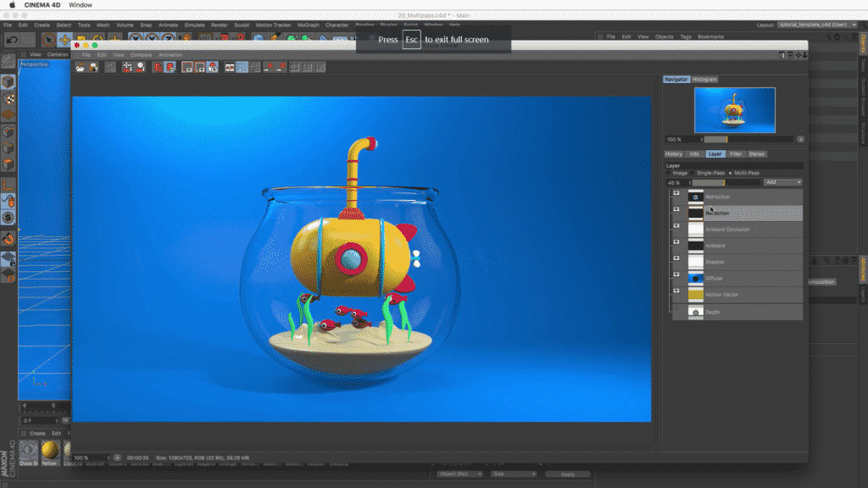Click the Apply button

pyautogui.click(x=567, y=474)
